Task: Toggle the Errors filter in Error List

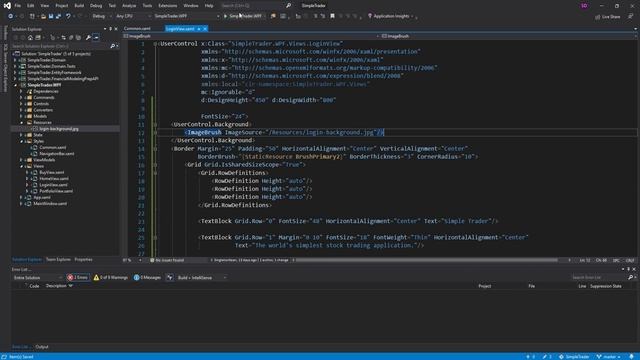Action: coord(78,278)
